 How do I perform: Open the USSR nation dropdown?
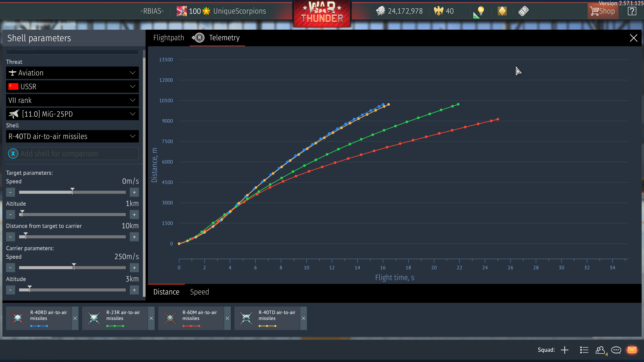pos(72,86)
